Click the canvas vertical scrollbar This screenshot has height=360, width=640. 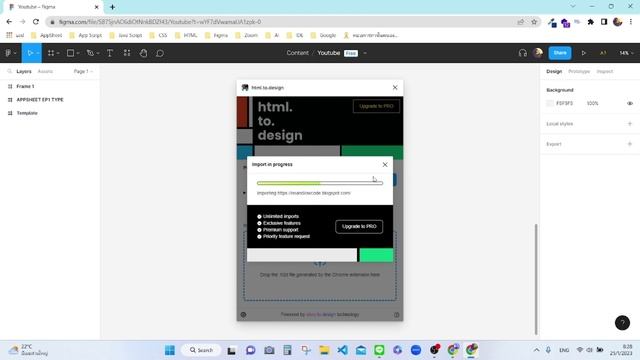pos(536,279)
